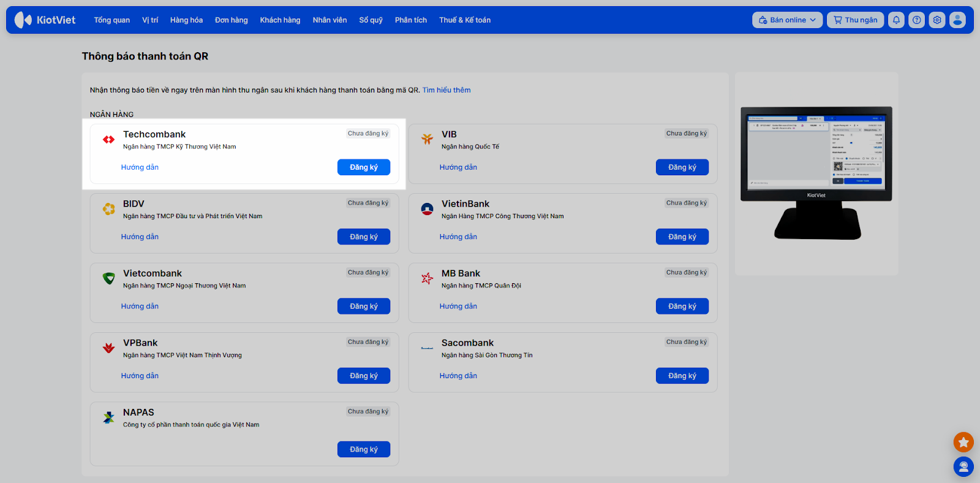The width and height of the screenshot is (980, 483).
Task: Click the orange star feedback button
Action: pyautogui.click(x=963, y=442)
